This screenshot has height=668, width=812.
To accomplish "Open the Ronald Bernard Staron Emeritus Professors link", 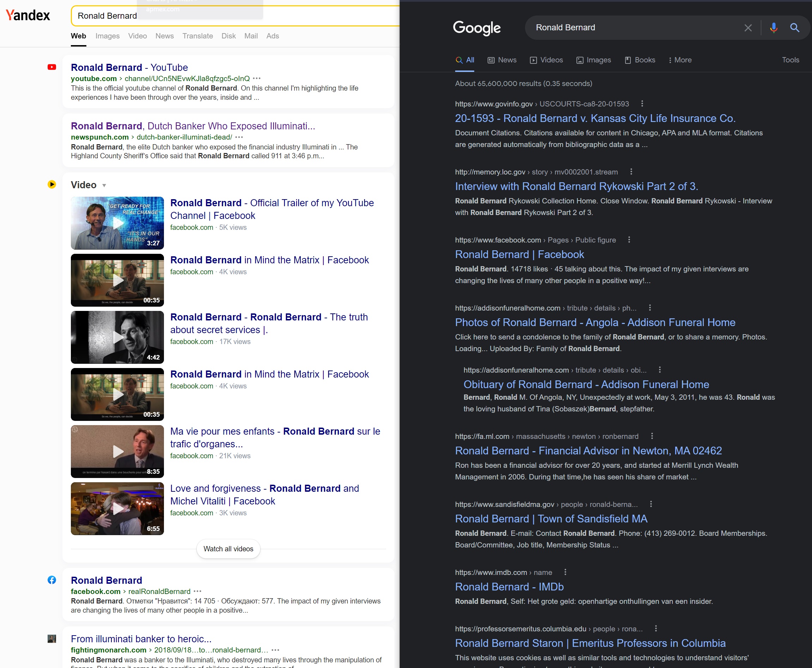I will (590, 643).
